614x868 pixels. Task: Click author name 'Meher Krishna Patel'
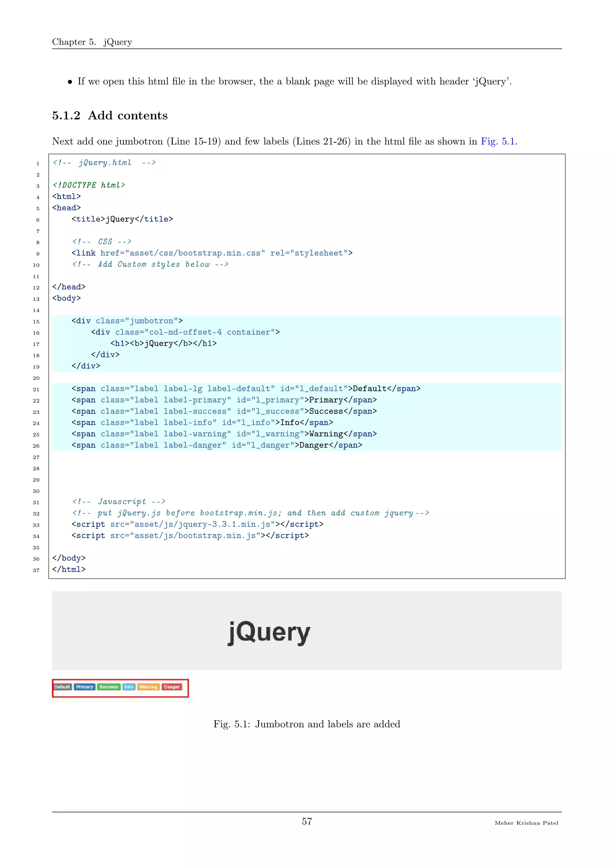click(x=526, y=823)
